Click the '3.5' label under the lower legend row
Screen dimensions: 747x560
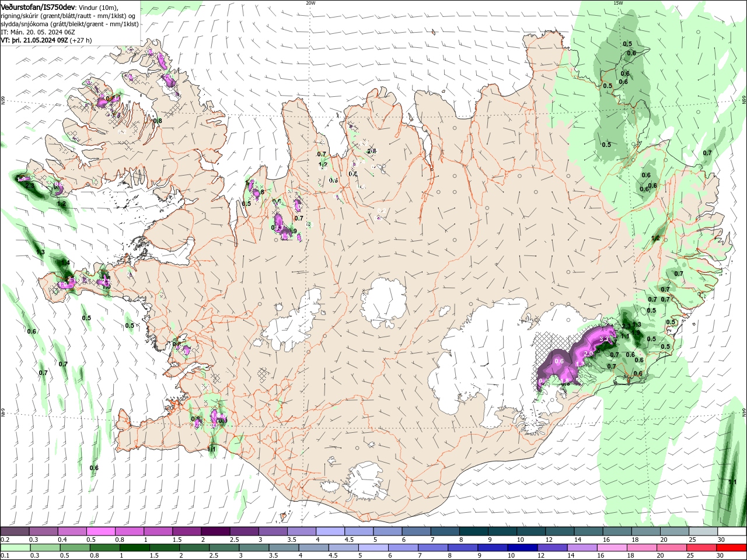(x=273, y=556)
